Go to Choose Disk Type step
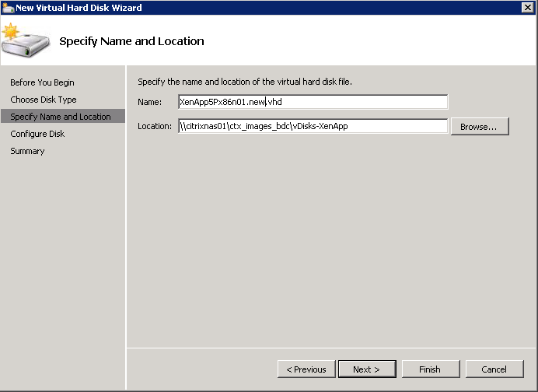538x392 pixels. tap(44, 100)
